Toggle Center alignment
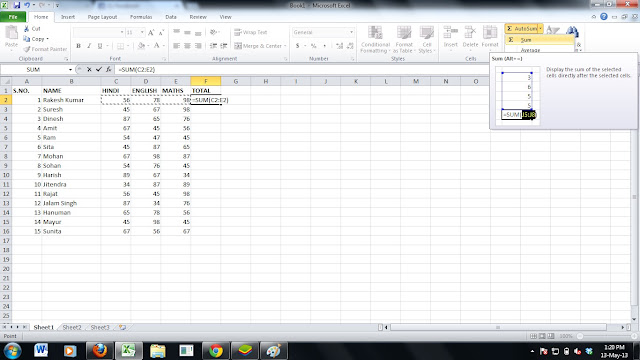 click(x=187, y=46)
